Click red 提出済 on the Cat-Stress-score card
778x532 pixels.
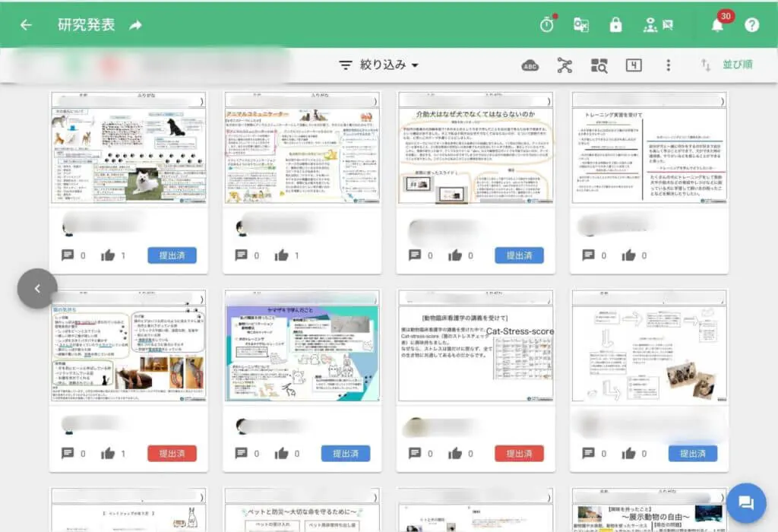coord(519,454)
